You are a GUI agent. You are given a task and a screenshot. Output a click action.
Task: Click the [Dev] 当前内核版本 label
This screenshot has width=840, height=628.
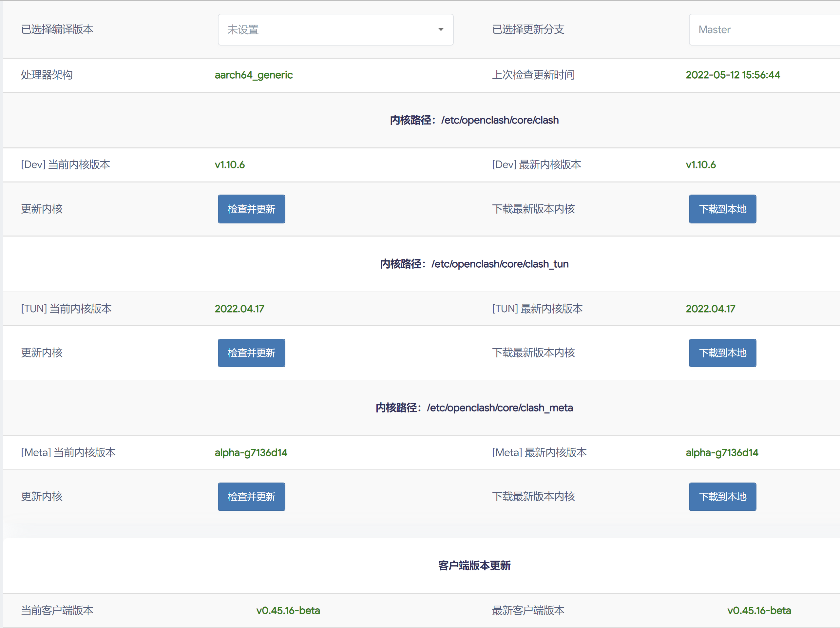click(65, 165)
